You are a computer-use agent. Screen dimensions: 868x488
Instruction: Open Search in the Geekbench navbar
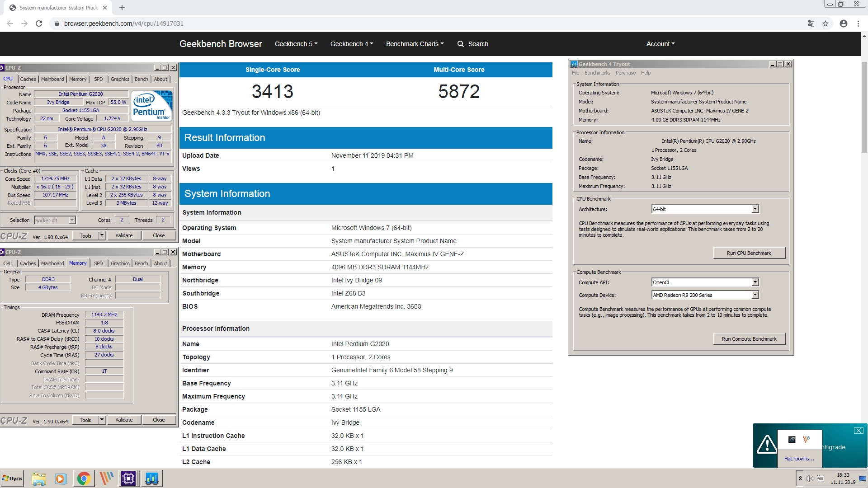coord(473,44)
